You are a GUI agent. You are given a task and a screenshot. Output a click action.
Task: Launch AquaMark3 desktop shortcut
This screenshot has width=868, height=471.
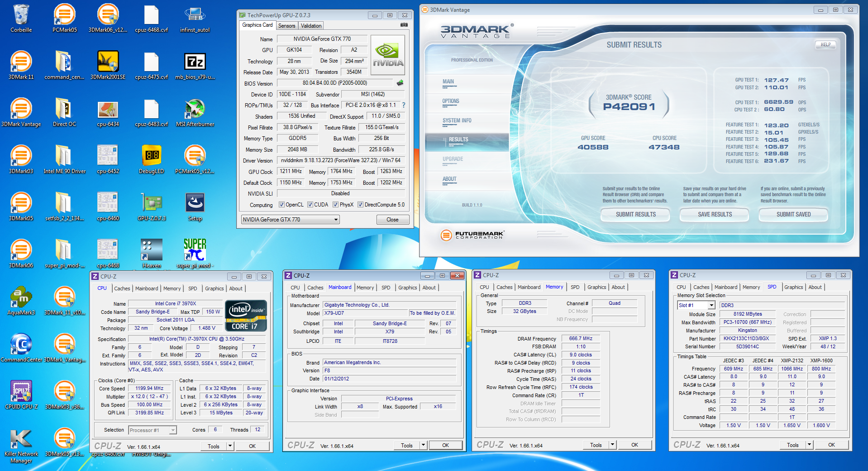pyautogui.click(x=21, y=301)
